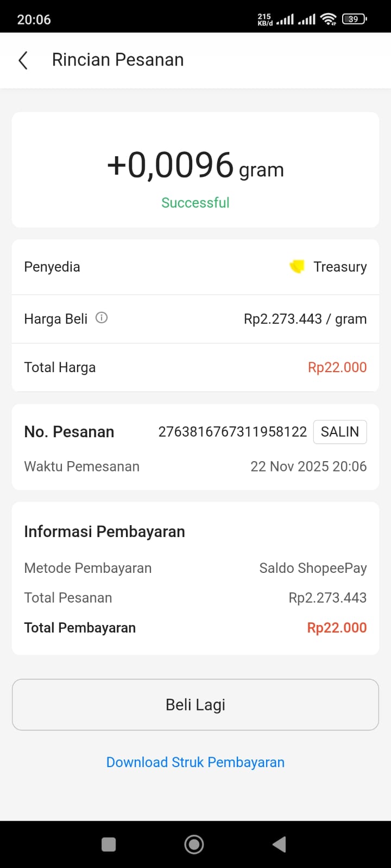The image size is (391, 868).
Task: Tap the battery indicator in status bar
Action: (354, 20)
